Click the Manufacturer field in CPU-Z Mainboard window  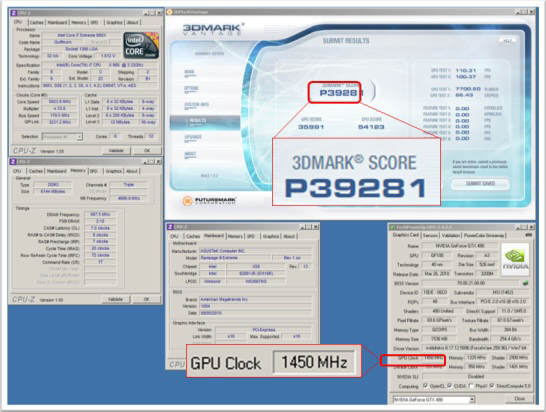[x=255, y=251]
